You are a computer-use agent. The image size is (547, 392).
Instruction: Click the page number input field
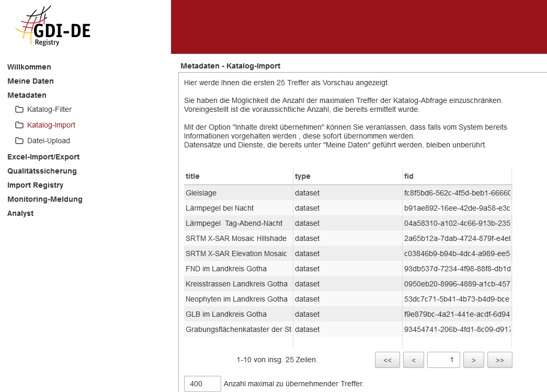pyautogui.click(x=443, y=360)
